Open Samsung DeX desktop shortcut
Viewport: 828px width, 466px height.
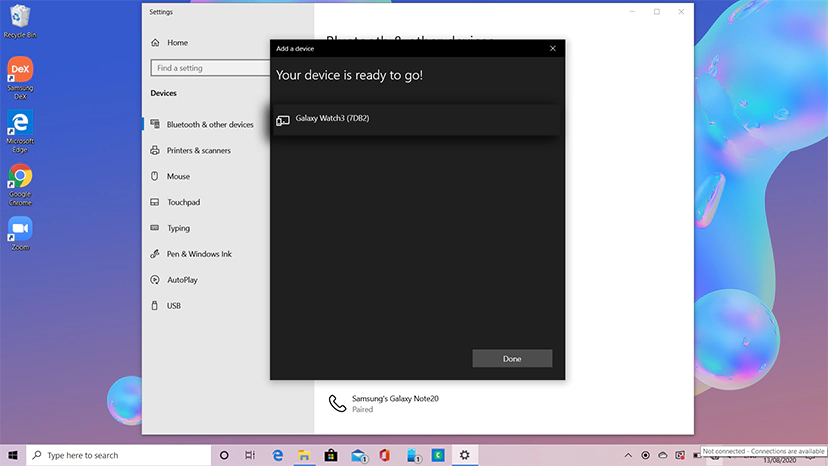click(x=20, y=78)
